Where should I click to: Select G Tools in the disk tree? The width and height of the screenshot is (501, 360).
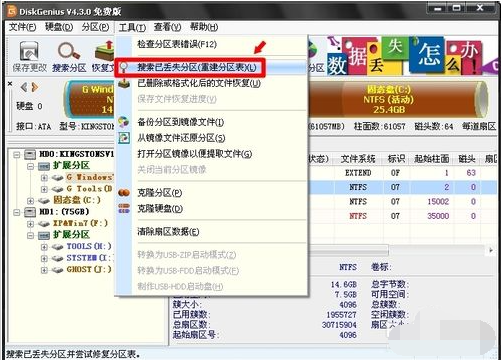tap(89, 189)
